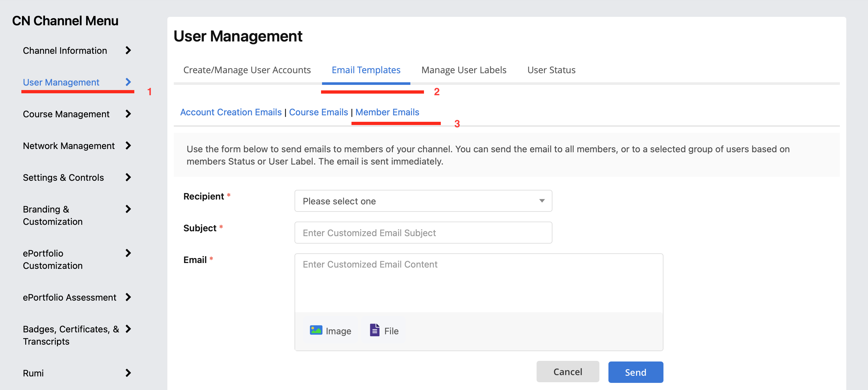Focus the Email content text area

tap(479, 283)
